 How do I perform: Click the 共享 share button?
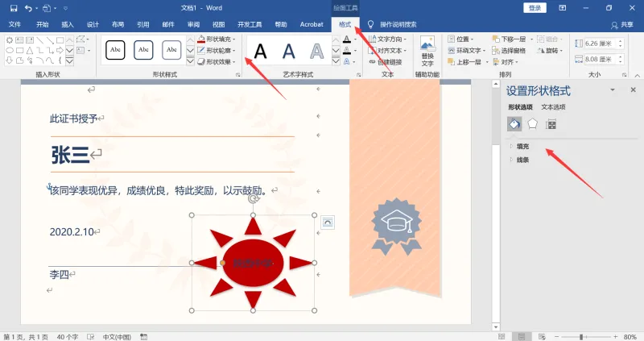[x=622, y=25]
